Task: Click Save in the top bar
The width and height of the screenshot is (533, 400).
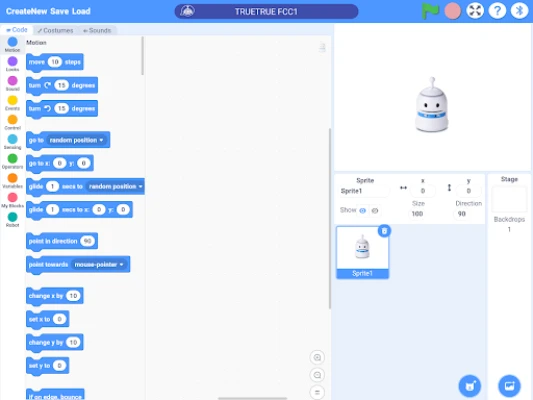Action: pos(59,11)
